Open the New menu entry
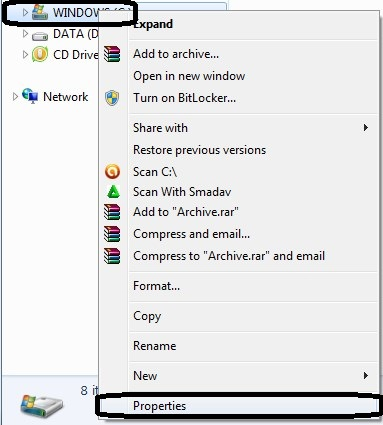Screen dimensions: 383x425 [239, 376]
